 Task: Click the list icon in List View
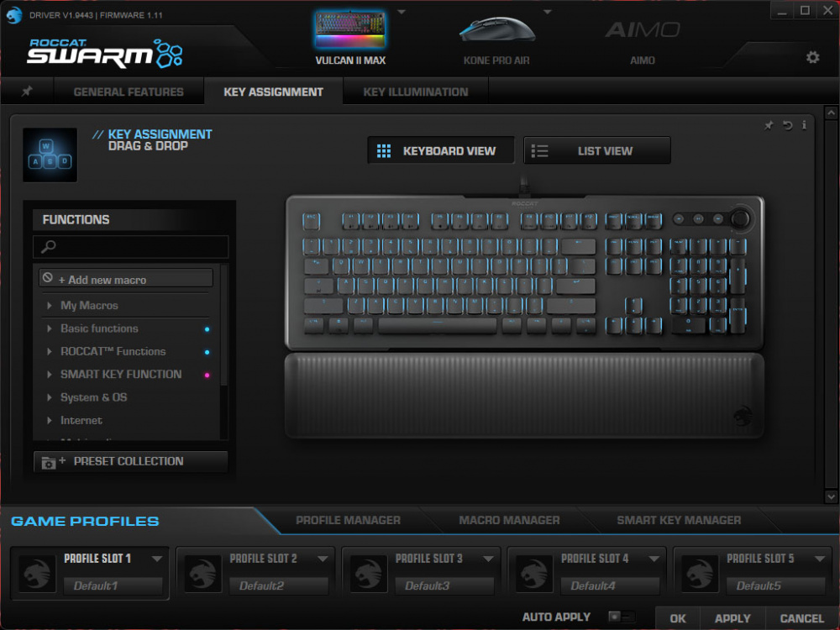tap(539, 151)
